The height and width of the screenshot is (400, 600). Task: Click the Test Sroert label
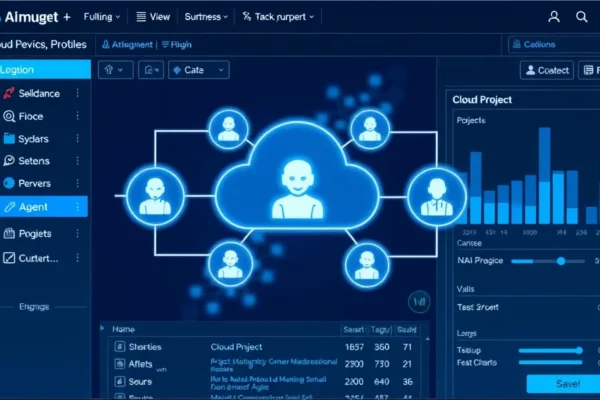pyautogui.click(x=478, y=307)
